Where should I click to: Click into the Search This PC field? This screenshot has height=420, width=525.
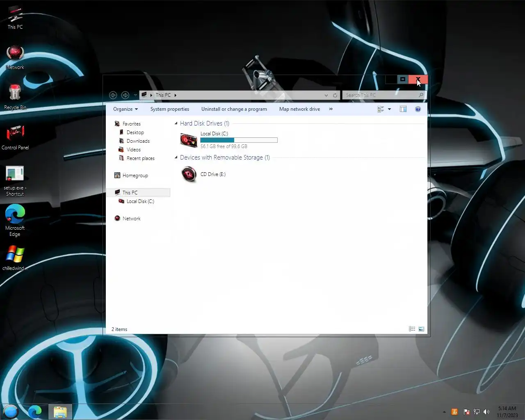tap(381, 95)
